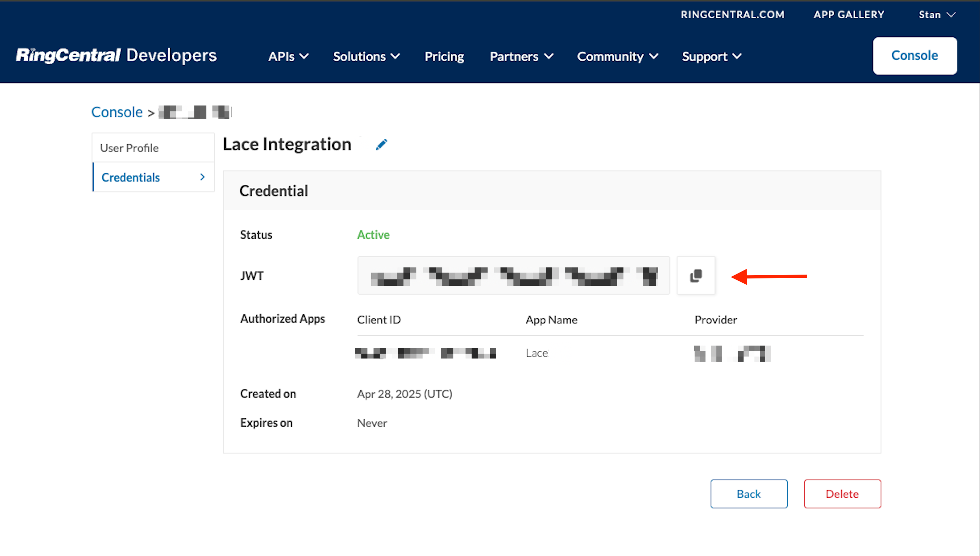Copy the JWT token with the copy icon
Viewport: 980px width, 556px height.
click(696, 275)
